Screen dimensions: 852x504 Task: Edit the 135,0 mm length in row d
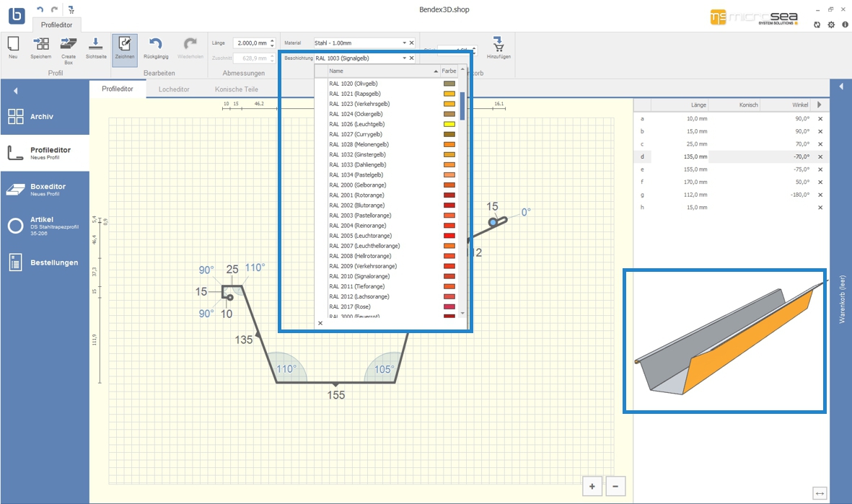[x=695, y=157]
